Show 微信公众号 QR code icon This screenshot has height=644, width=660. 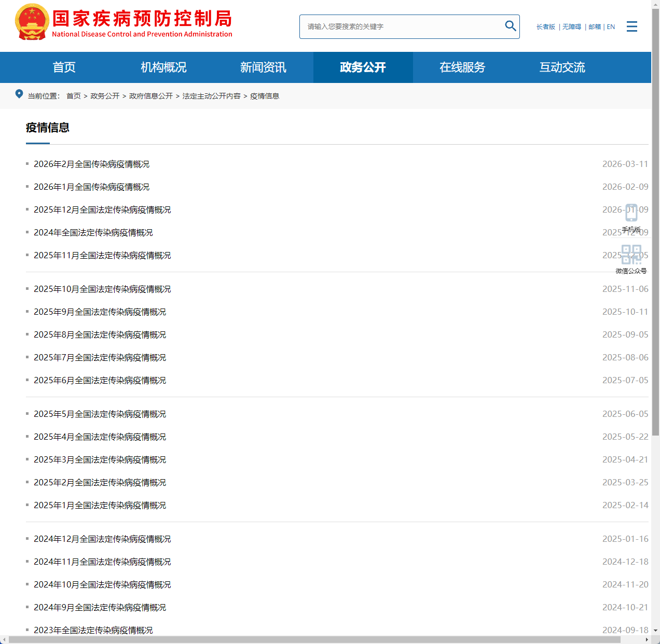tap(631, 254)
